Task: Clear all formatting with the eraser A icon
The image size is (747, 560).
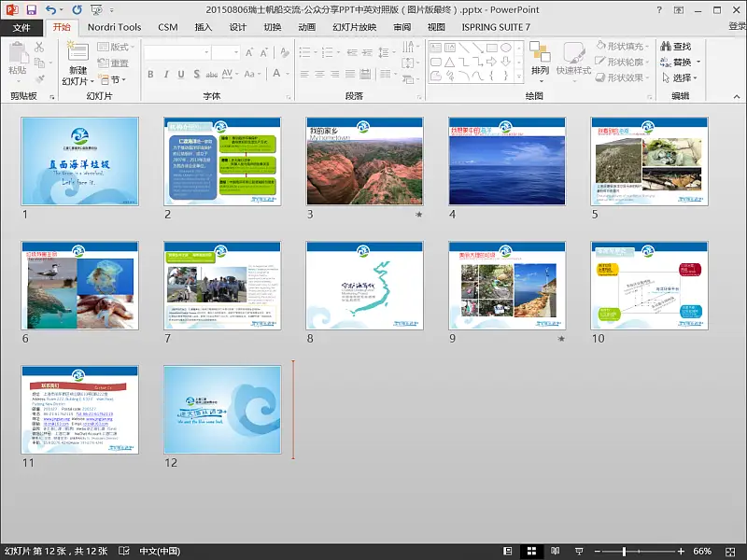Action: (x=285, y=52)
